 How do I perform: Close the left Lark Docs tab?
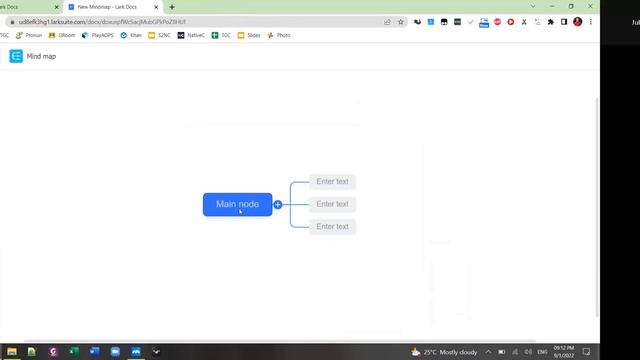pyautogui.click(x=57, y=7)
